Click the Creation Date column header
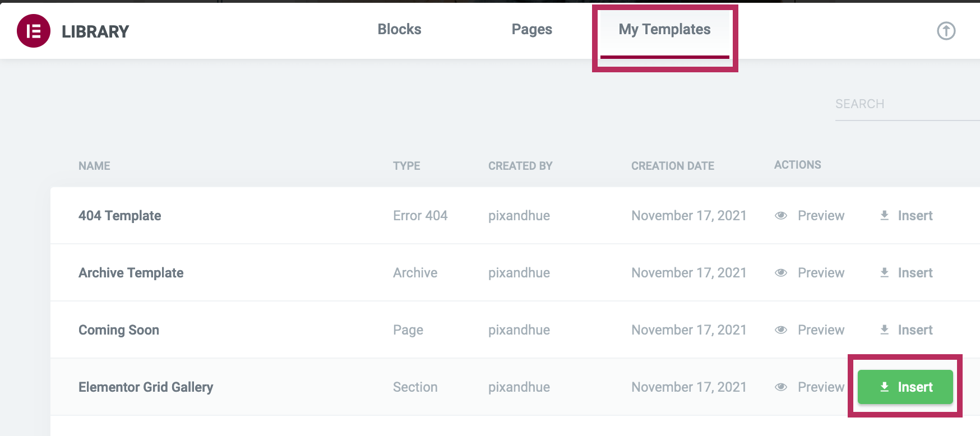This screenshot has width=980, height=436. click(672, 166)
